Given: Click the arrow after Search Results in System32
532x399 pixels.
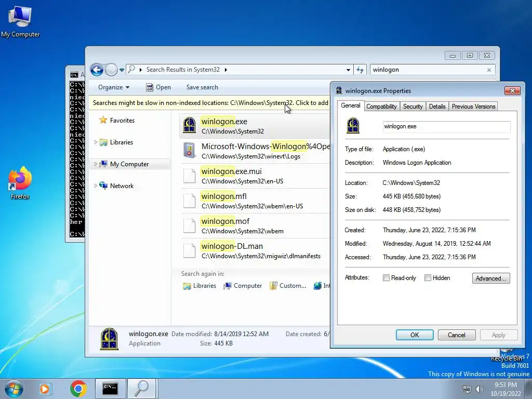Looking at the screenshot, I should click(x=225, y=70).
